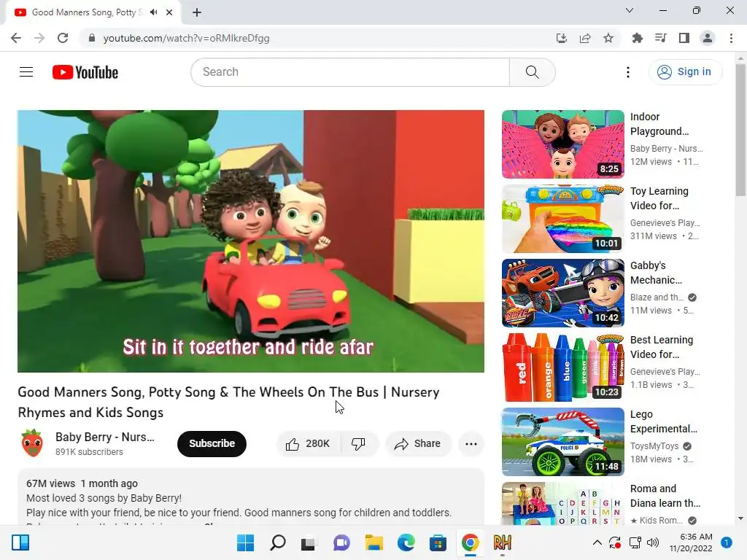
Task: Open volume control in system tray
Action: [x=653, y=542]
